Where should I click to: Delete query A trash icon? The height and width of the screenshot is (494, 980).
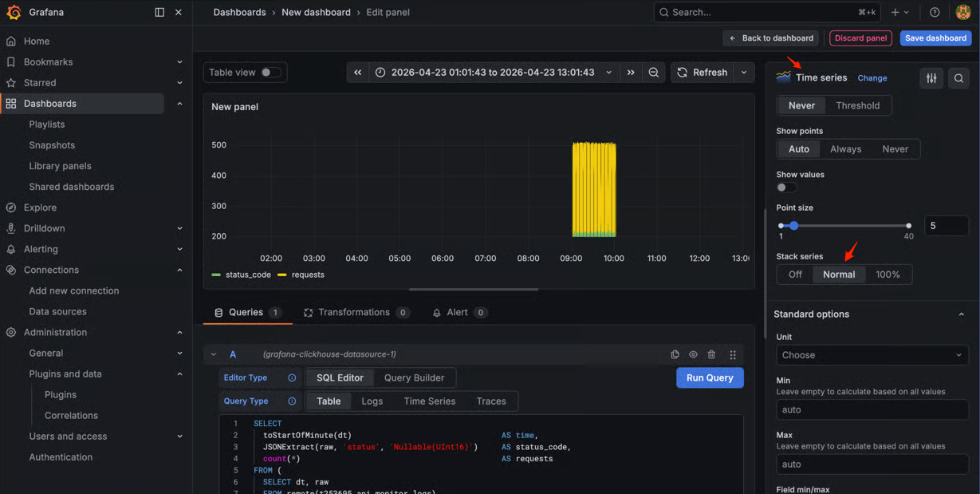[x=711, y=354]
